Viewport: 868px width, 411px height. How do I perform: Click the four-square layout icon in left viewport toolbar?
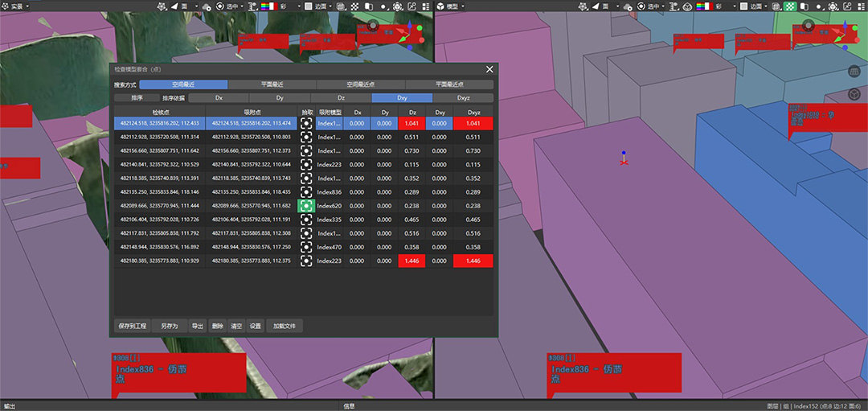(x=426, y=6)
